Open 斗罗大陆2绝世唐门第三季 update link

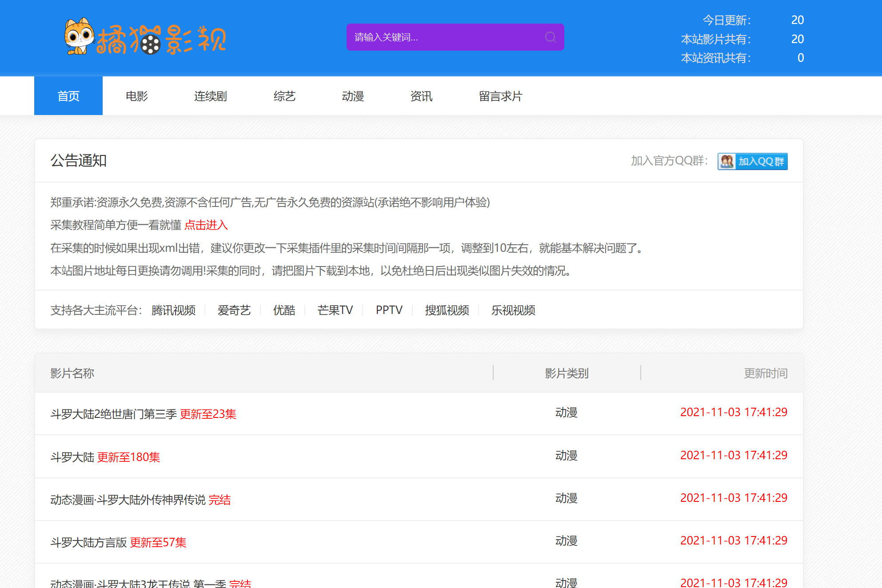coord(142,413)
